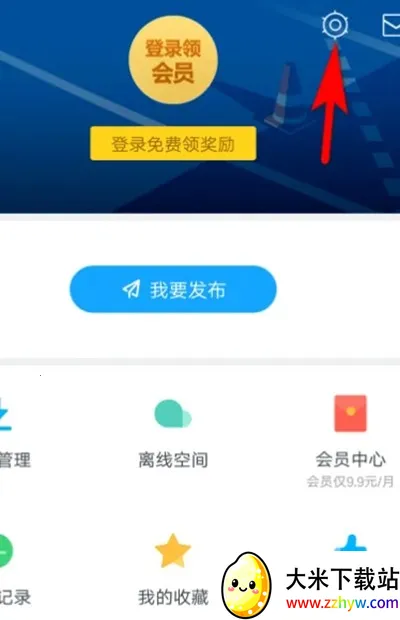Tap the gold 登录领会员 badge
The height and width of the screenshot is (620, 400).
click(x=173, y=60)
